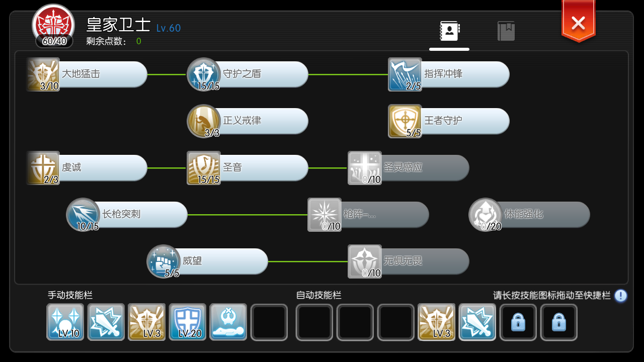Select the 大地猛击 skill icon
Image resolution: width=644 pixels, height=362 pixels.
pos(43,74)
